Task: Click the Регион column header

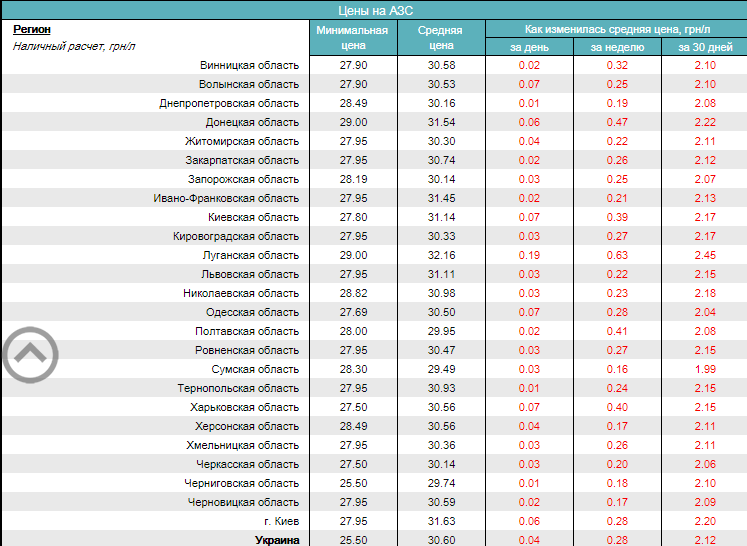Action: (x=32, y=30)
